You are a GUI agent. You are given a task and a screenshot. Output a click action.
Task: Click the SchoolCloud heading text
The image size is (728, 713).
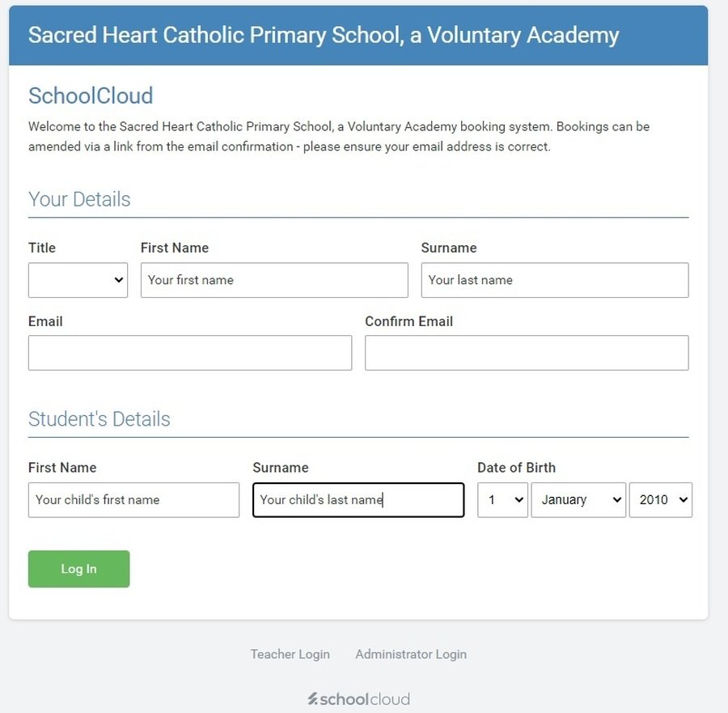pos(91,95)
